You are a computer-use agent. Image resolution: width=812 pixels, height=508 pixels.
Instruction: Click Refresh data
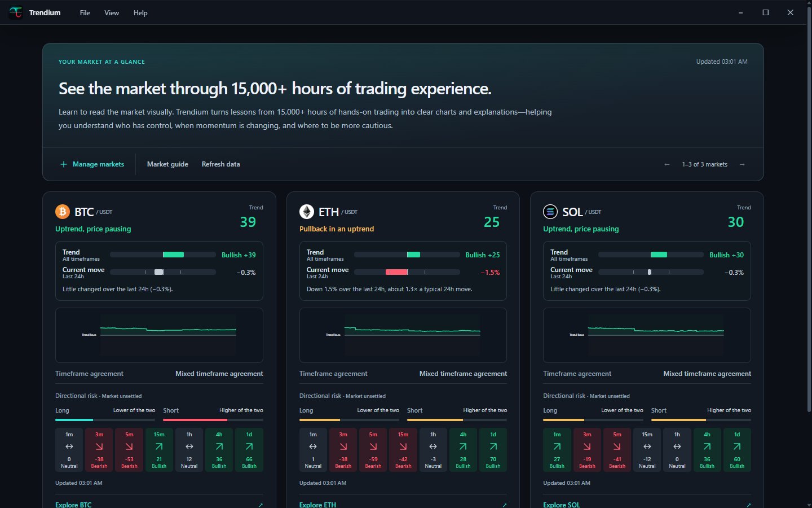[x=220, y=164]
